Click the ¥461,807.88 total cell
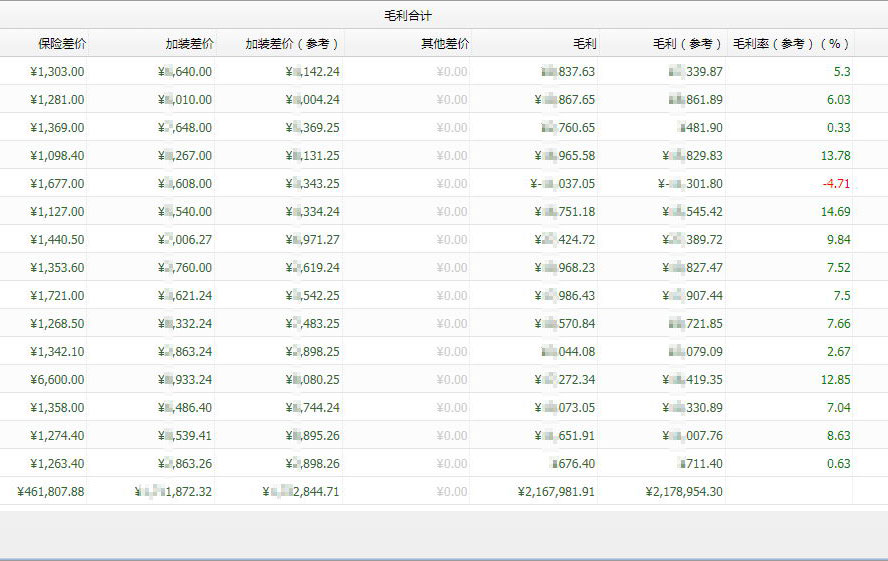The width and height of the screenshot is (888, 561). (51, 492)
